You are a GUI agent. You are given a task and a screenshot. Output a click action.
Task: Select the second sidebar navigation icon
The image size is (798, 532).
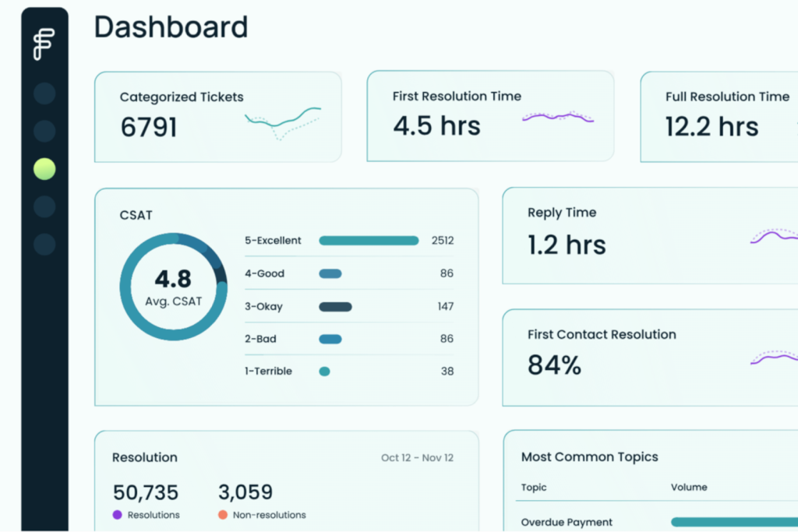point(44,130)
